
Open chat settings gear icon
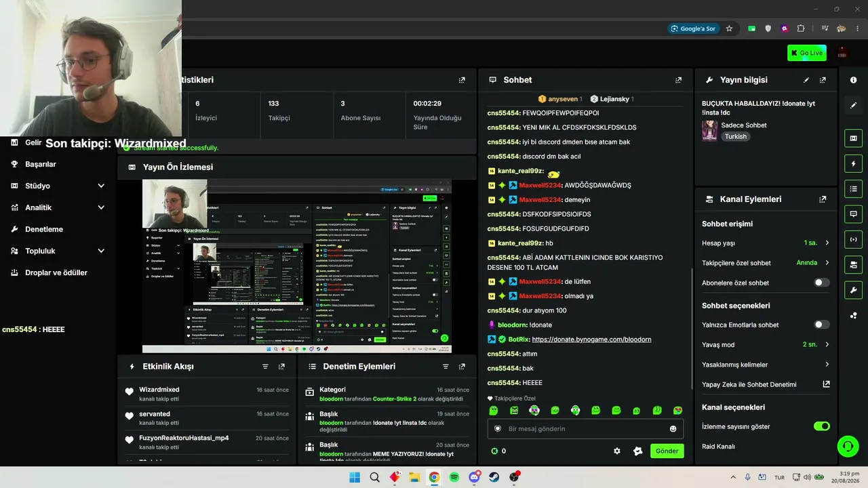tap(617, 451)
